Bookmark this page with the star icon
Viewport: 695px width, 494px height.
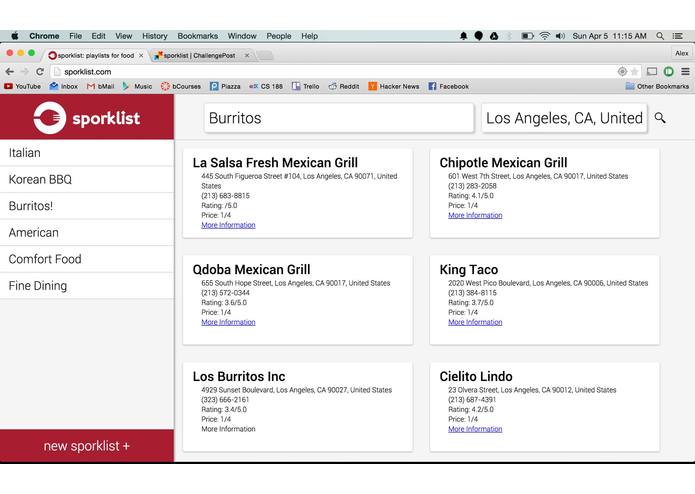coord(635,71)
